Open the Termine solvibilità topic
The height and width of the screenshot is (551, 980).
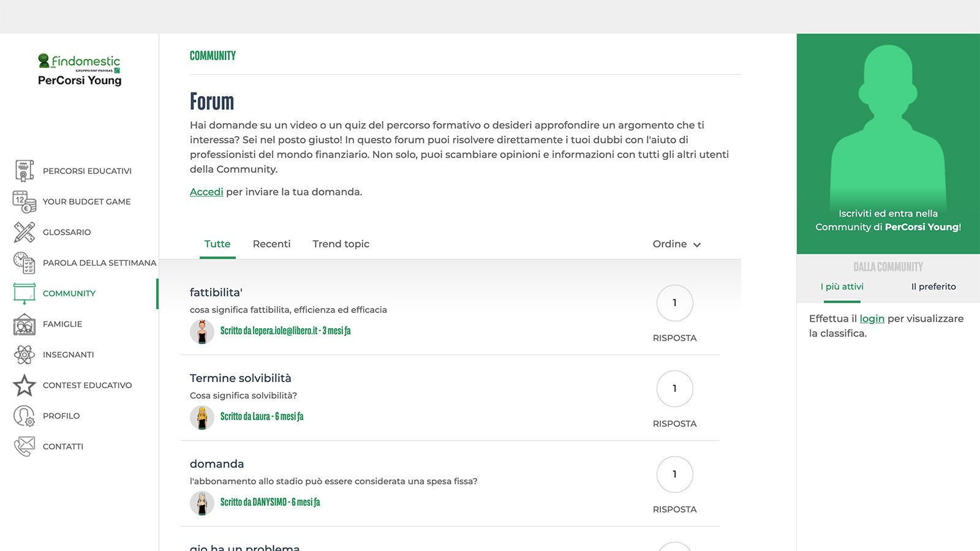click(x=241, y=378)
